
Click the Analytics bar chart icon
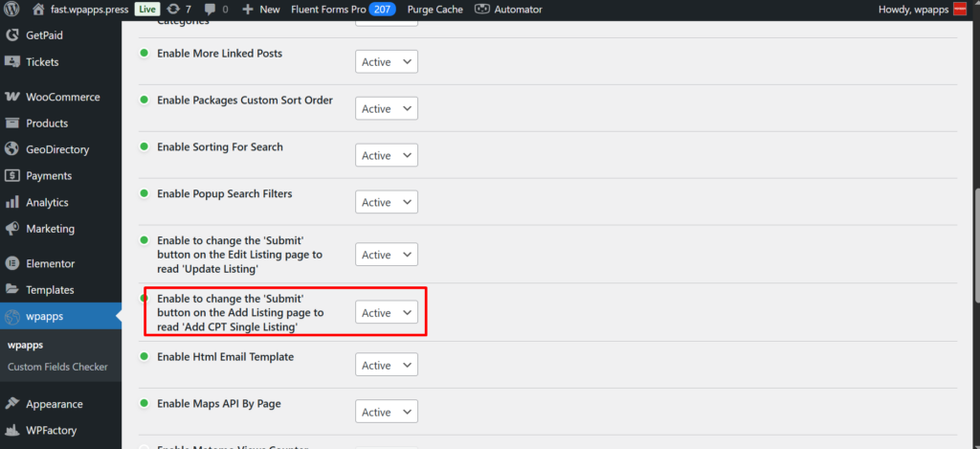(12, 202)
